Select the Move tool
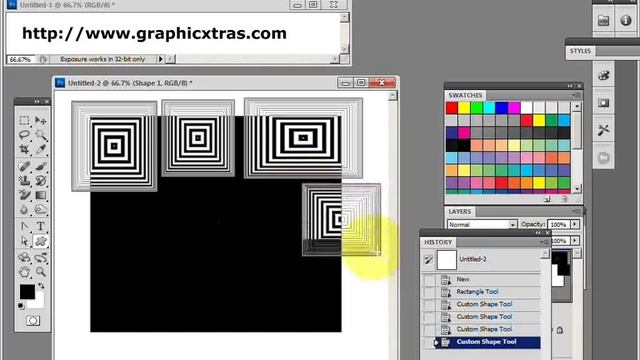 tap(40, 120)
